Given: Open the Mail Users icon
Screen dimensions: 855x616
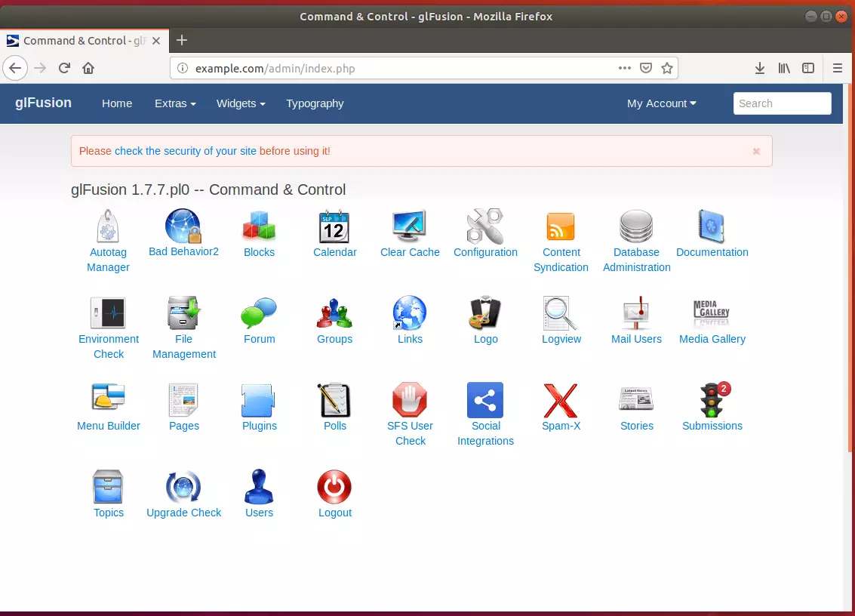Looking at the screenshot, I should click(x=636, y=313).
